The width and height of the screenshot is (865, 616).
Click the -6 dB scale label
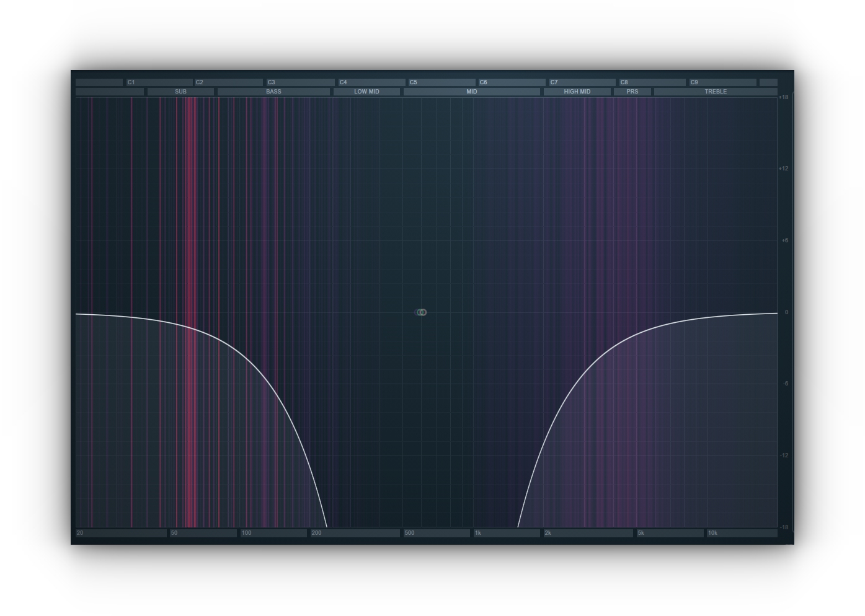[785, 384]
